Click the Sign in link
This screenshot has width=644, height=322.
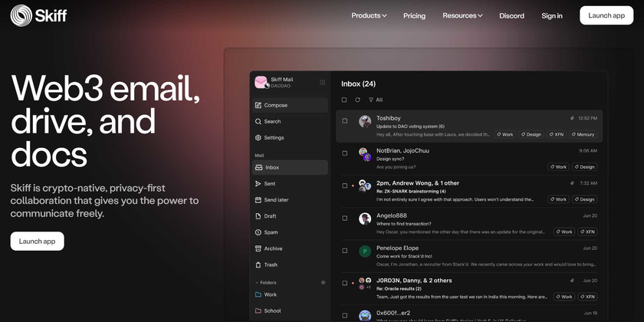[x=551, y=15]
